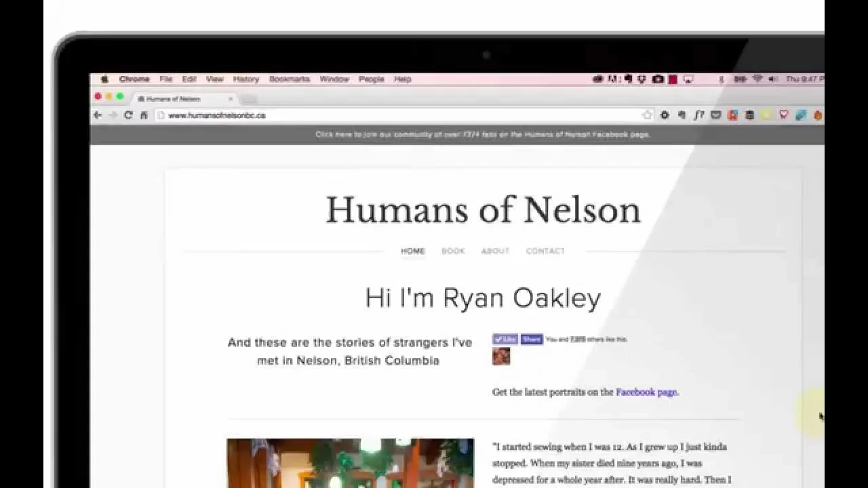Open the Wi-Fi status menu
Image resolution: width=868 pixels, height=488 pixels.
[757, 79]
